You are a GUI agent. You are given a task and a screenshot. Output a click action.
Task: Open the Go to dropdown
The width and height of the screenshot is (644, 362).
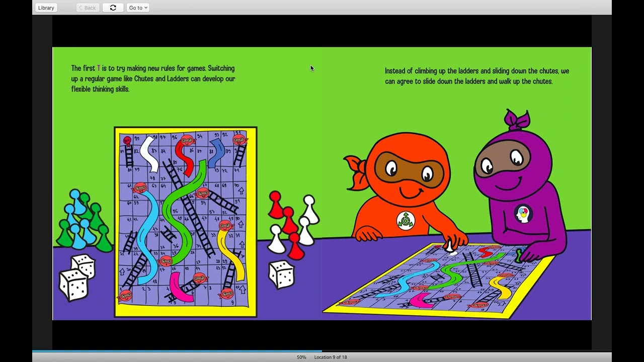pyautogui.click(x=138, y=8)
